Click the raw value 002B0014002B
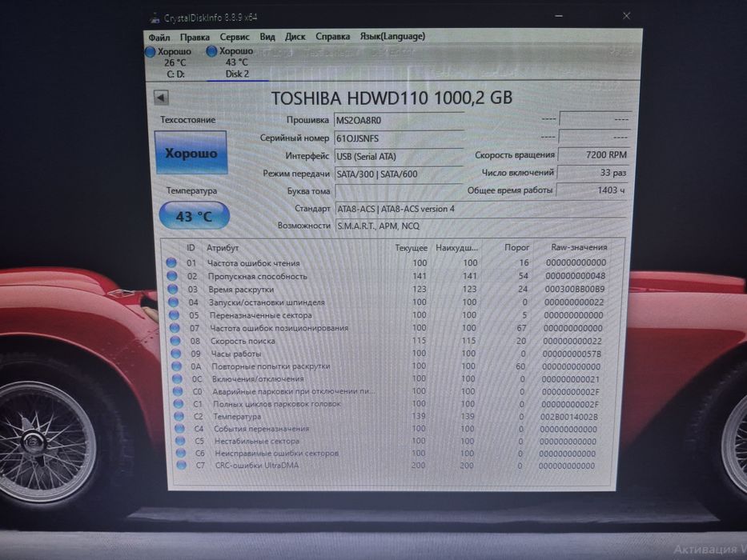The width and height of the screenshot is (747, 560). (x=568, y=417)
